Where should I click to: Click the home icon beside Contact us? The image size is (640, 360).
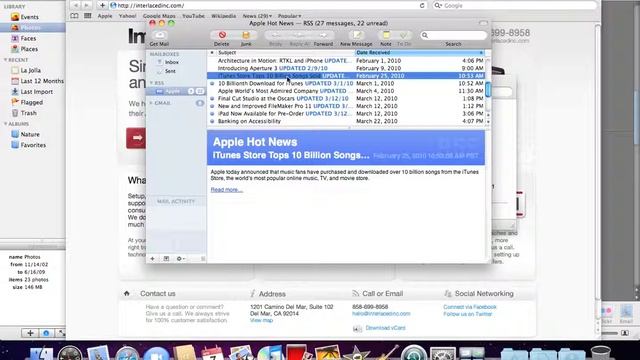(127, 293)
